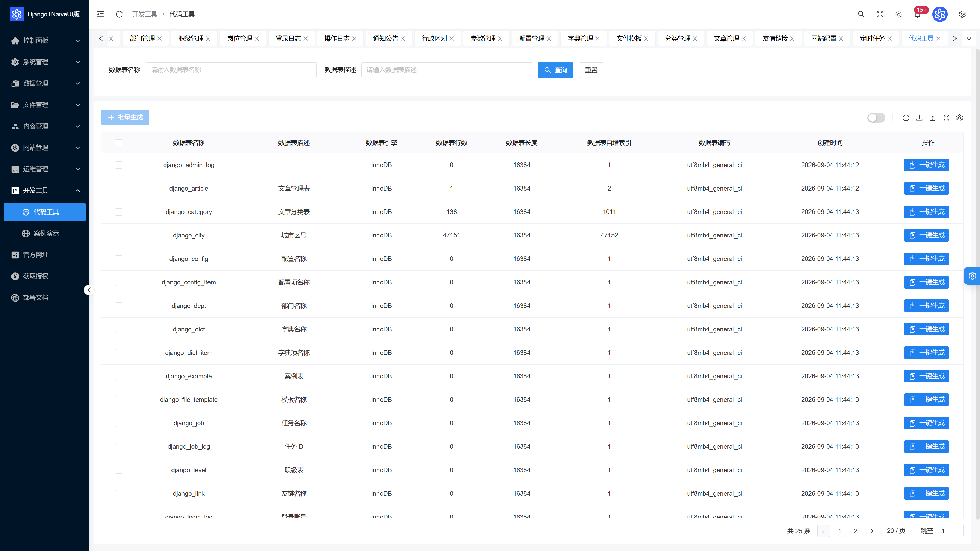Open notifications bell with 15+ badge
980x551 pixels.
coord(917,15)
